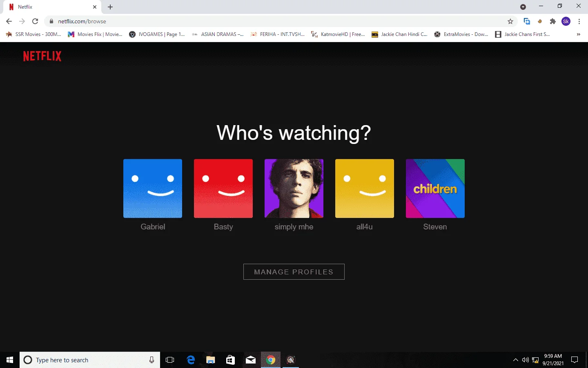This screenshot has width=588, height=368.
Task: Close the Netflix tab
Action: (x=95, y=7)
